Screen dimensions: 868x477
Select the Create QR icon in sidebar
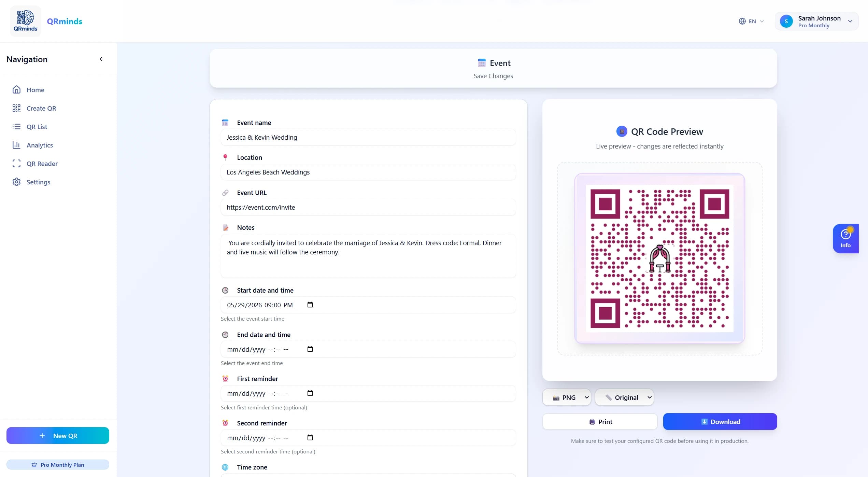(x=17, y=108)
